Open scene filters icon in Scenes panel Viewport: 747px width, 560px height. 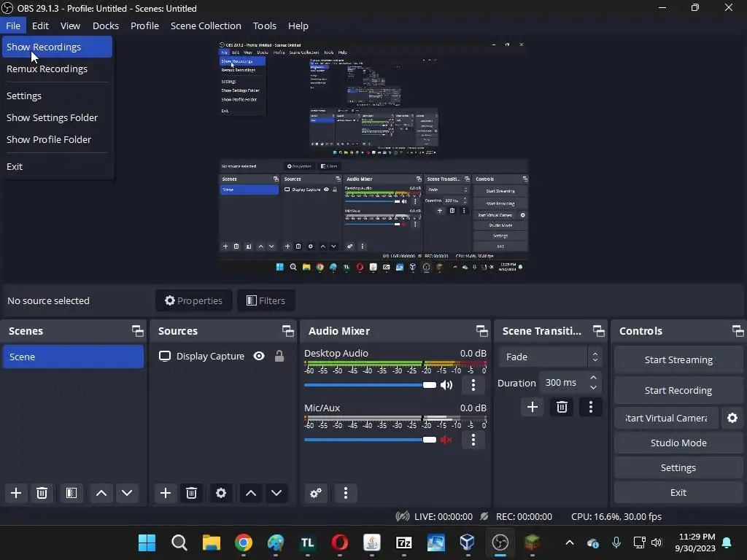(71, 493)
